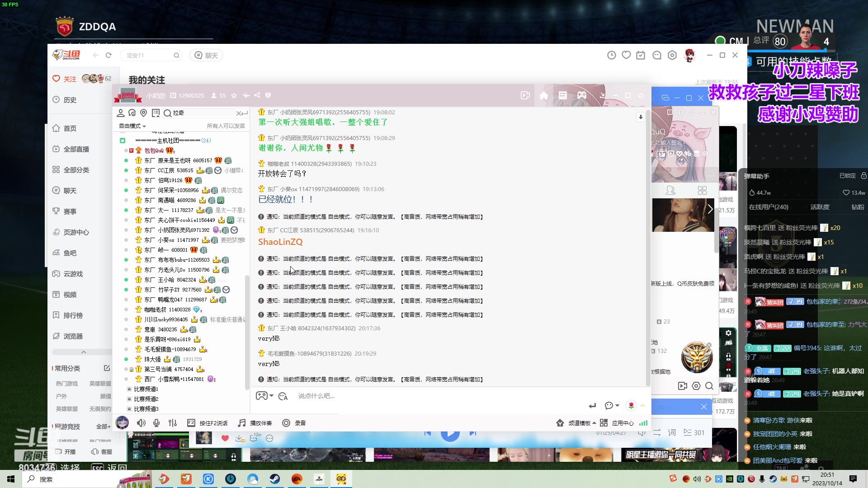
Task: Select user 珠大强 in the member list
Action: point(152,359)
